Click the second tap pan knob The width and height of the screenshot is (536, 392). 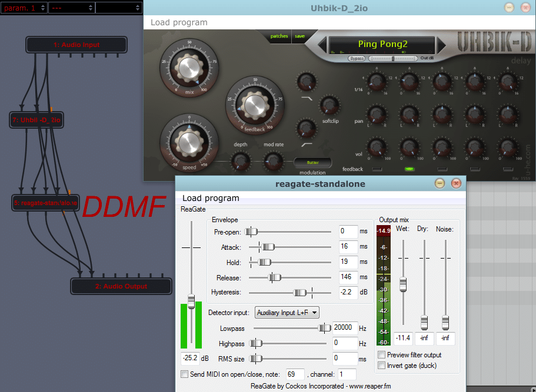pos(409,115)
